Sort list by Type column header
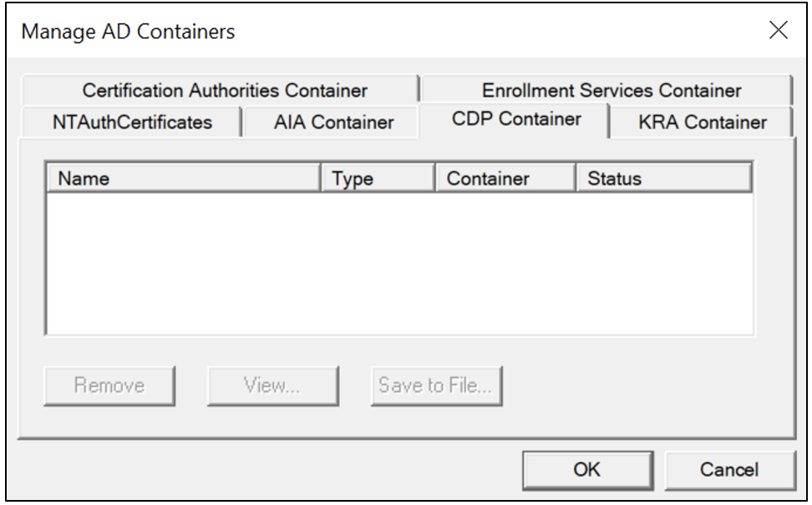Screen dimensions: 812x505 coord(378,178)
